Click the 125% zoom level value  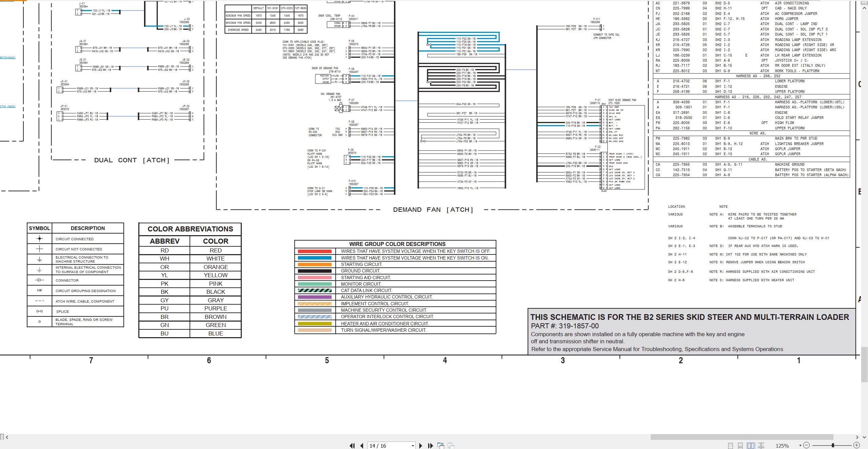pos(782,446)
